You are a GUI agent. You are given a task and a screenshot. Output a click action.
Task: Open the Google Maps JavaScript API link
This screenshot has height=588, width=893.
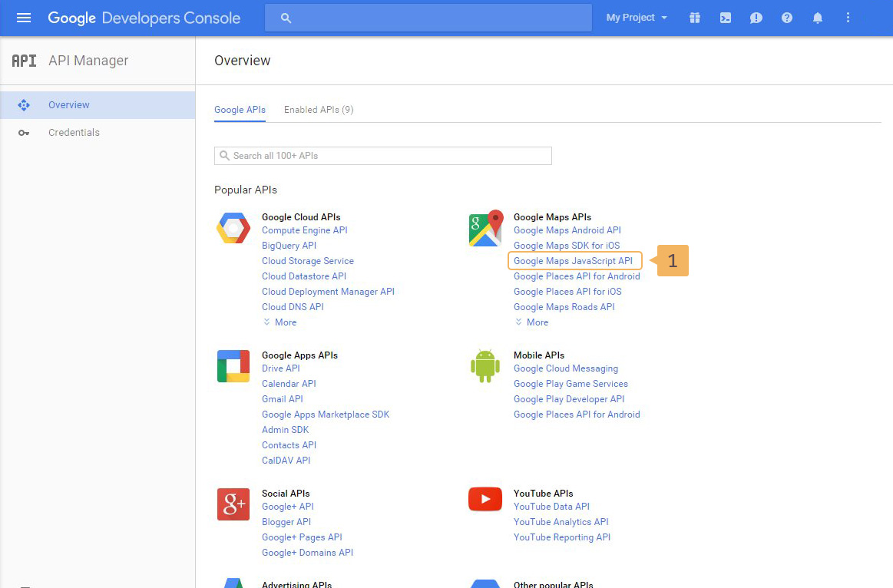click(573, 261)
